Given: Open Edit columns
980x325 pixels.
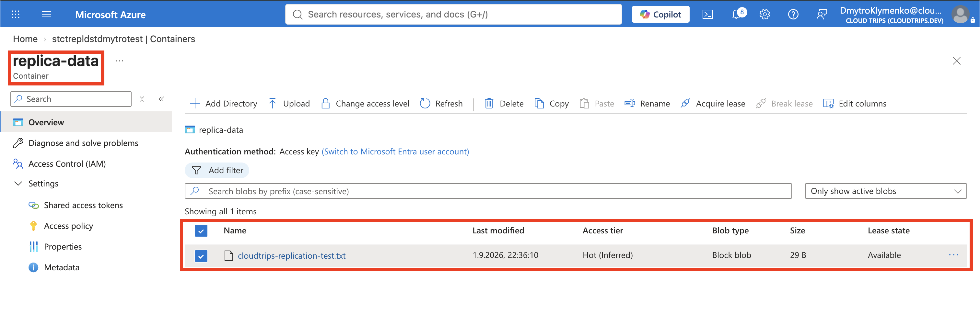Looking at the screenshot, I should (x=855, y=103).
